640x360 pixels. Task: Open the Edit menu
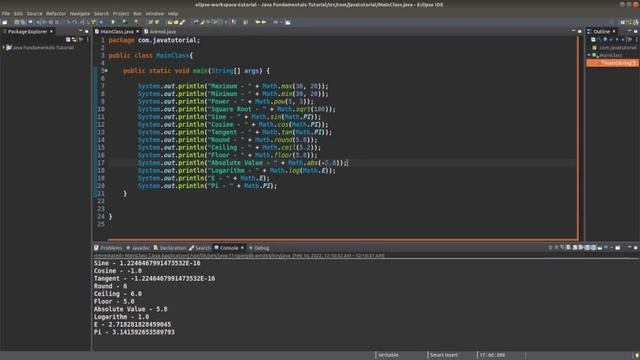tap(18, 13)
